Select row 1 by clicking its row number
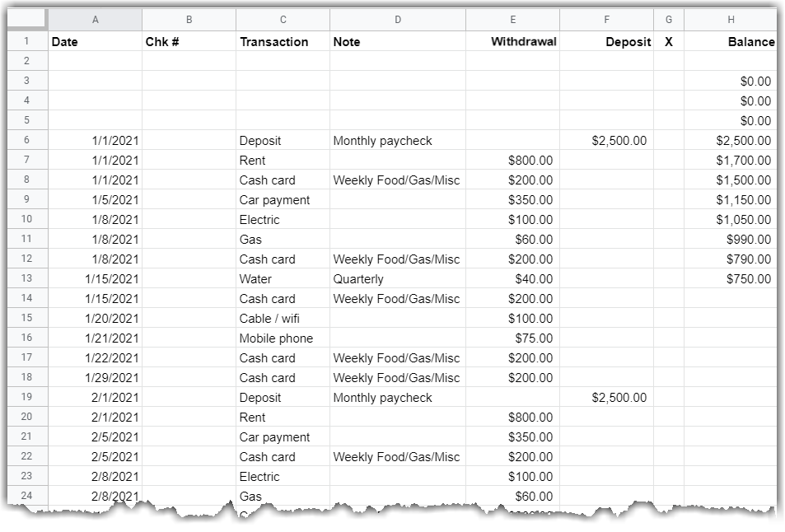Viewport: 785px width, 532px height. 29,41
